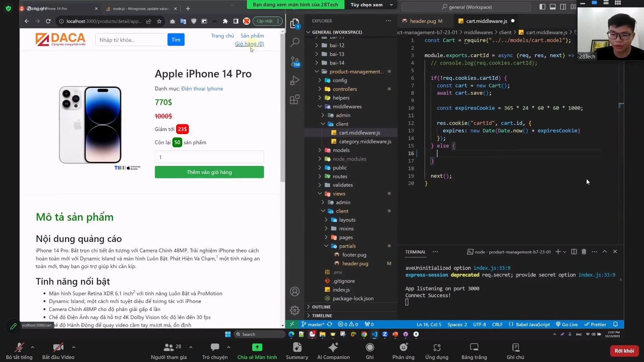Screen dimensions: 644x362
Task: Click the browser page vertical scrollbar
Action: click(x=283, y=107)
